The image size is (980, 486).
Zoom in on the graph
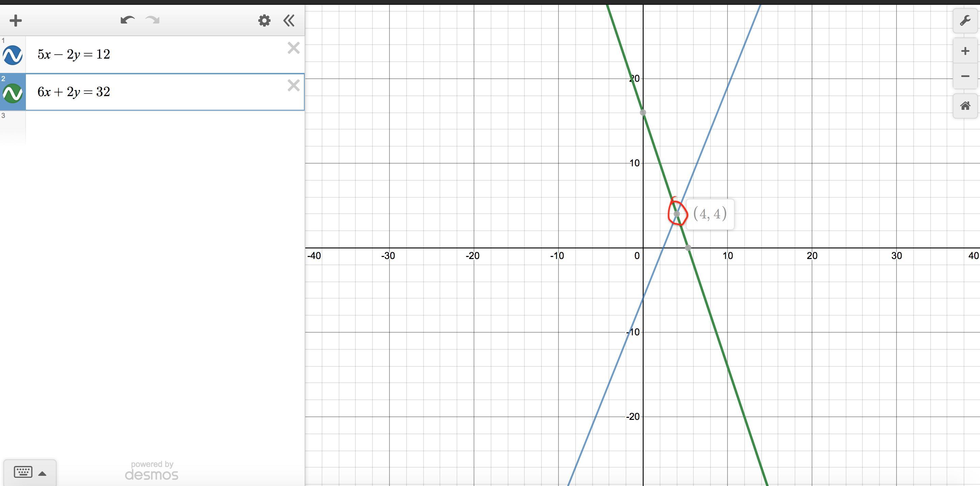965,51
